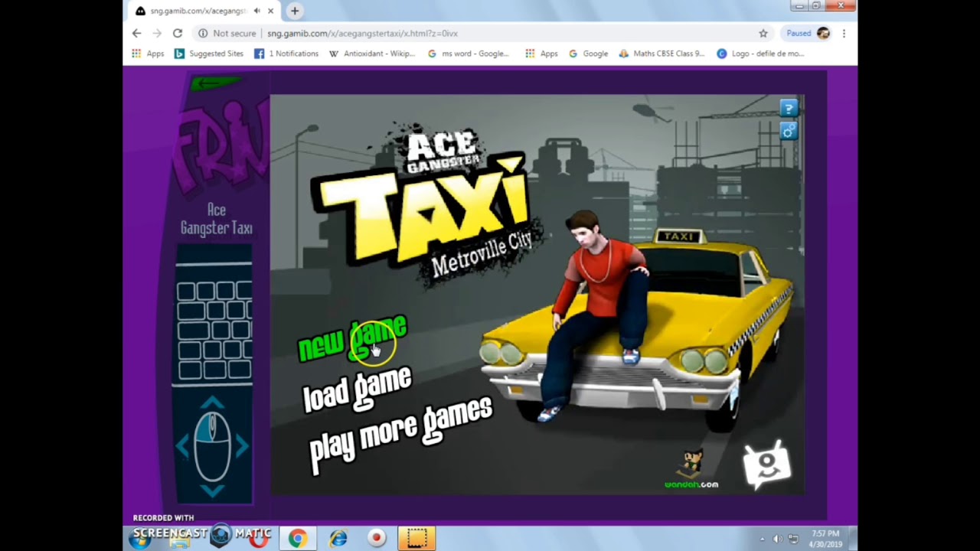Open the first Apps bookmark

(148, 54)
